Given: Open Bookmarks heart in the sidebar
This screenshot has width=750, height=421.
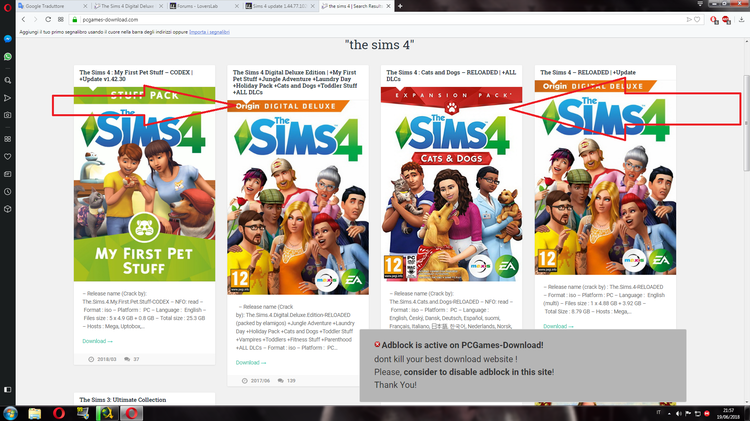Looking at the screenshot, I should pyautogui.click(x=8, y=156).
